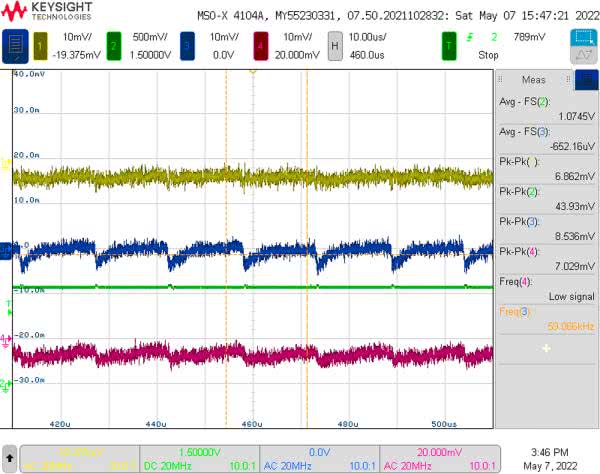600x474 pixels.
Task: Click the zoom box selection icon
Action: point(584,38)
